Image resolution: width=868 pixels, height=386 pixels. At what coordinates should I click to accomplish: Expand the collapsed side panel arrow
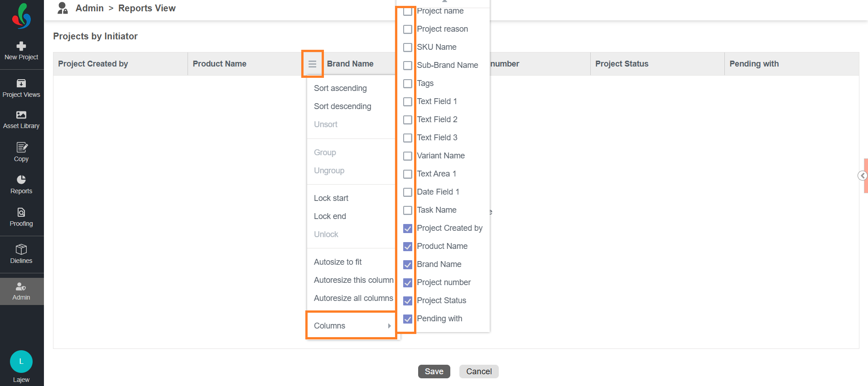click(863, 176)
